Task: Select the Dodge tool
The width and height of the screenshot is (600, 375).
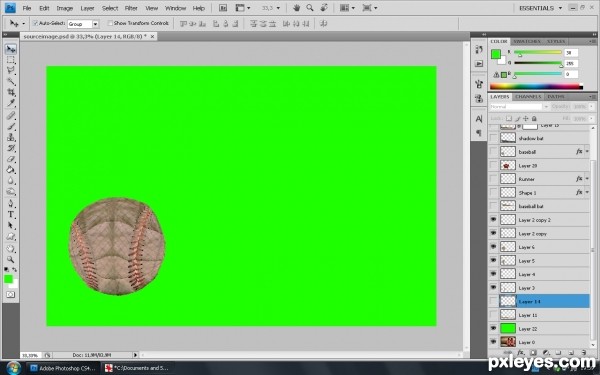Action: (11, 191)
